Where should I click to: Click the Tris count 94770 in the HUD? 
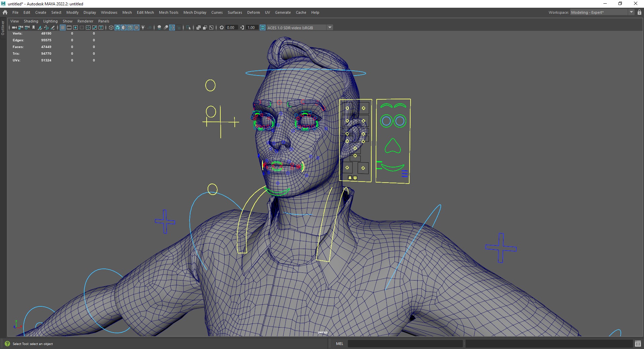click(46, 54)
